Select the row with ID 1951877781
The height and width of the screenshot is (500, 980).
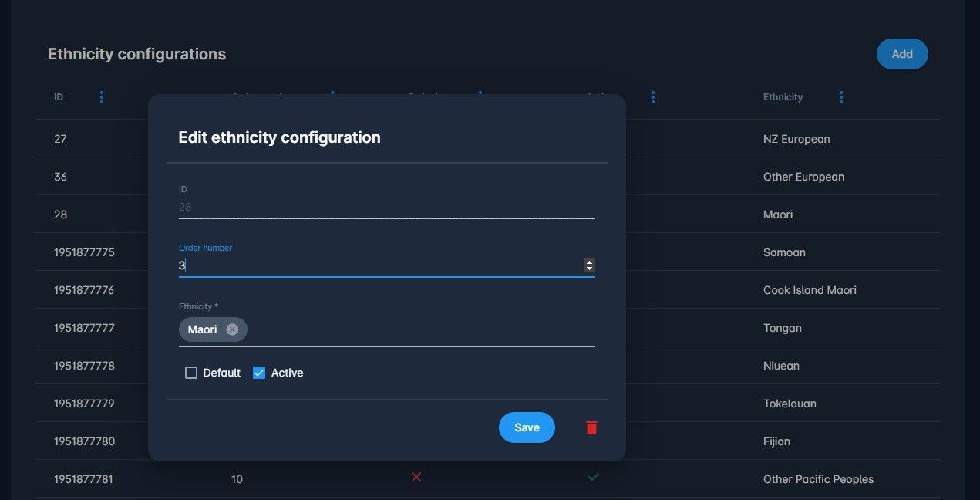(x=83, y=479)
